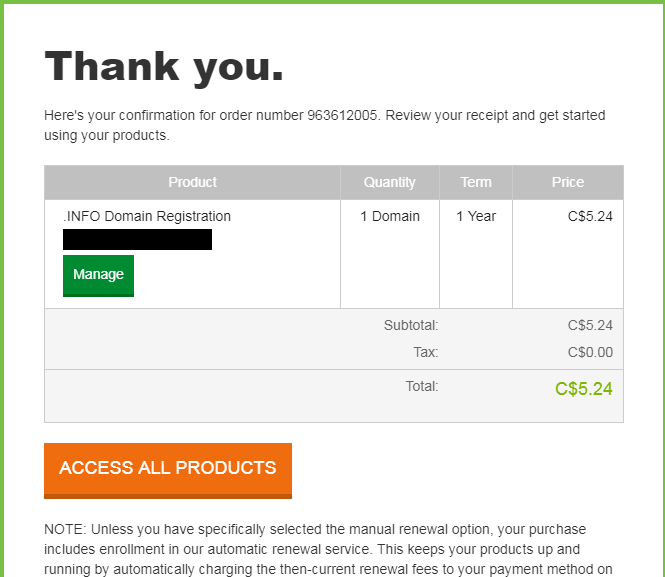Screen dimensions: 665x577
Task: Click the Price column header
Action: (568, 182)
